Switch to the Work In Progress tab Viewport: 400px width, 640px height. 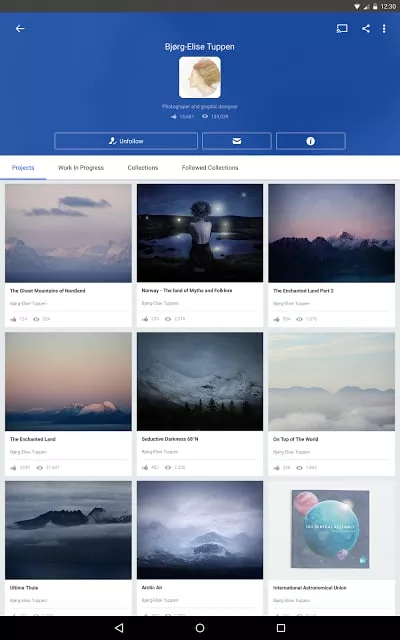81,167
